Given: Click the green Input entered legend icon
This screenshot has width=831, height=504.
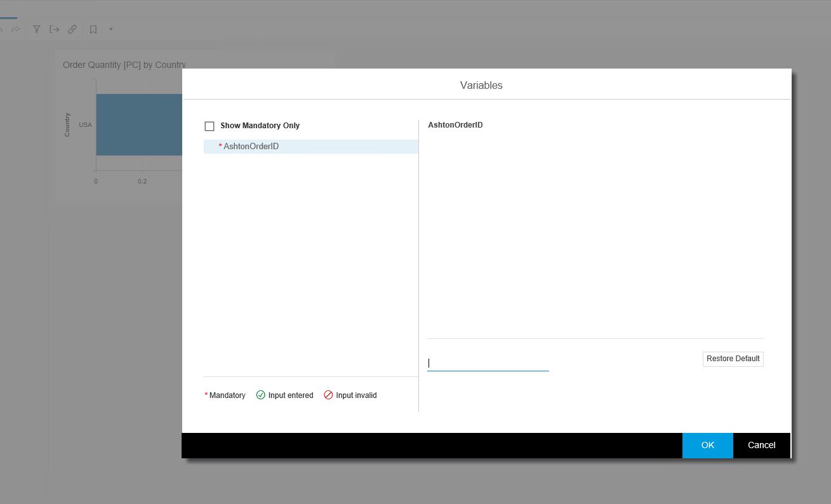Looking at the screenshot, I should (x=260, y=395).
